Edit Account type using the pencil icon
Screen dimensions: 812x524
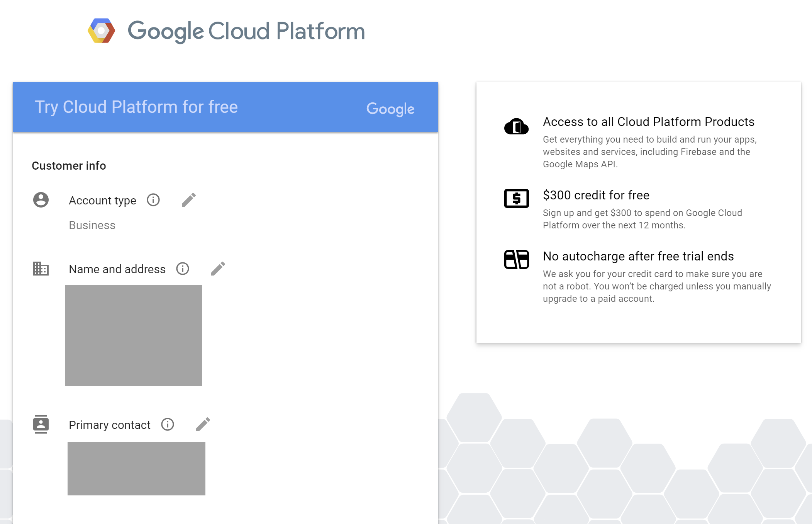189,200
